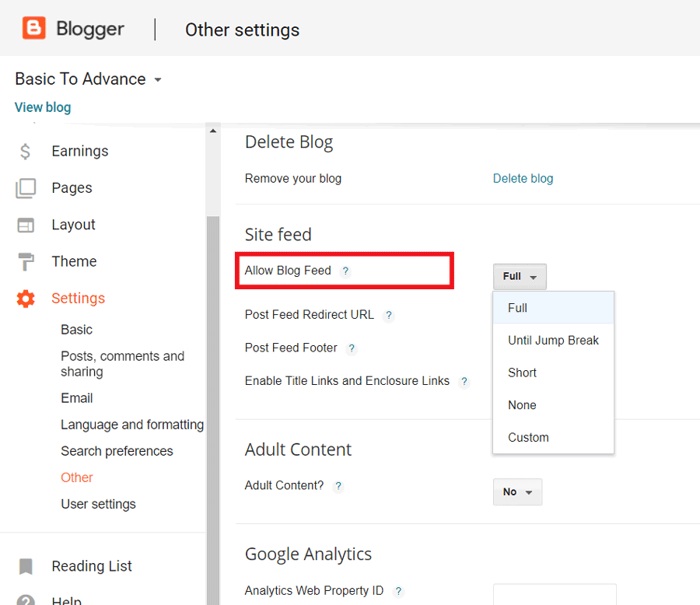Click the Delete blog link
The image size is (700, 605).
click(x=523, y=179)
